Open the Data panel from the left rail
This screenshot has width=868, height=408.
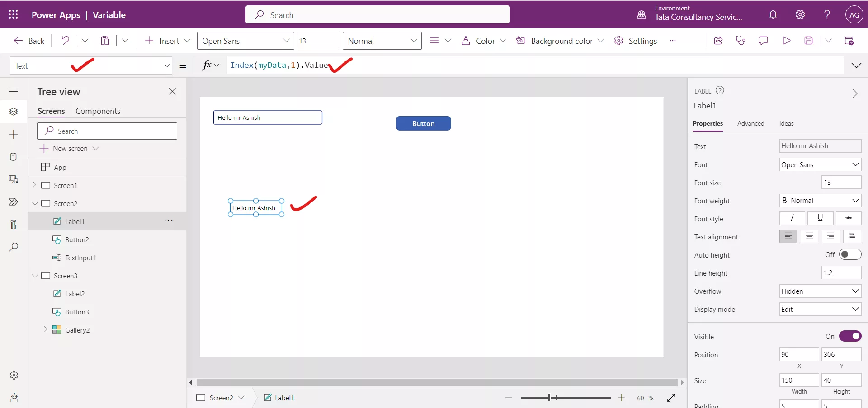tap(14, 157)
